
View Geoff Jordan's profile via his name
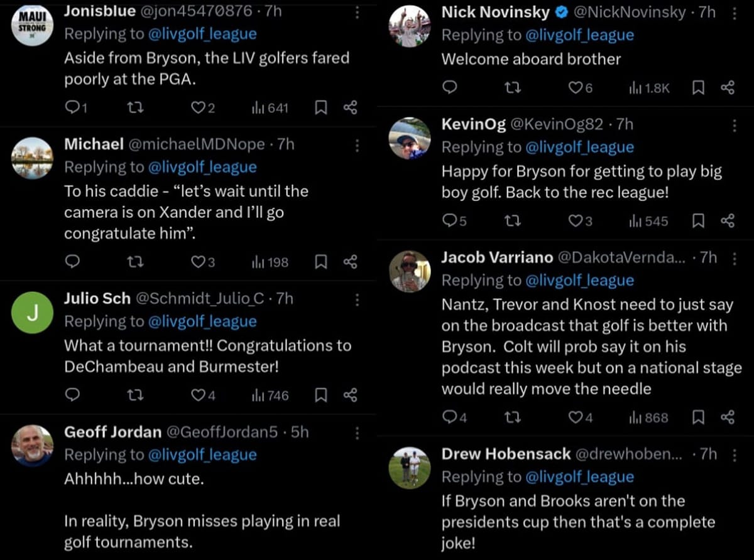pos(110,432)
